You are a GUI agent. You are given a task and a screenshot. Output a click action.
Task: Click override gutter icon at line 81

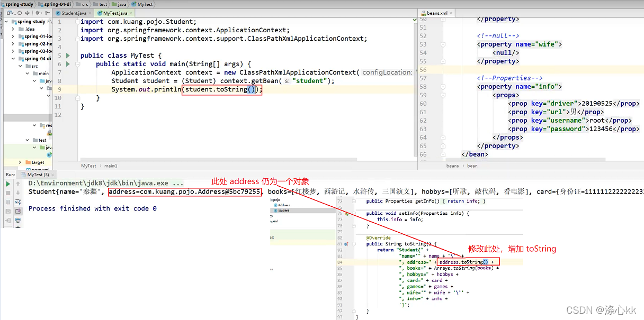click(x=346, y=244)
